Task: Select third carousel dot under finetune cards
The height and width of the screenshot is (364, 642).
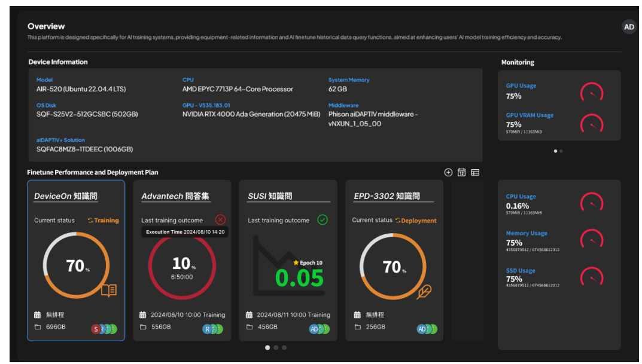Action: click(284, 348)
